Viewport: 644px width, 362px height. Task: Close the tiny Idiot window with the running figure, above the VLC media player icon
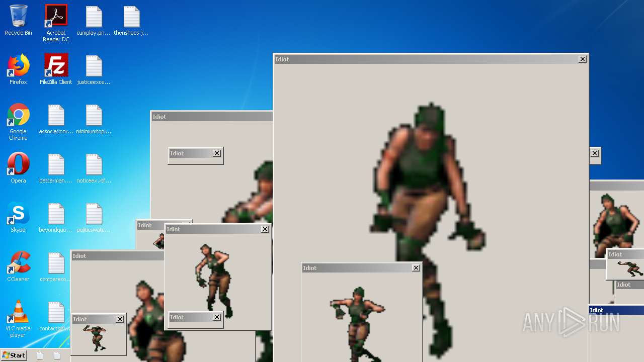[x=120, y=319]
